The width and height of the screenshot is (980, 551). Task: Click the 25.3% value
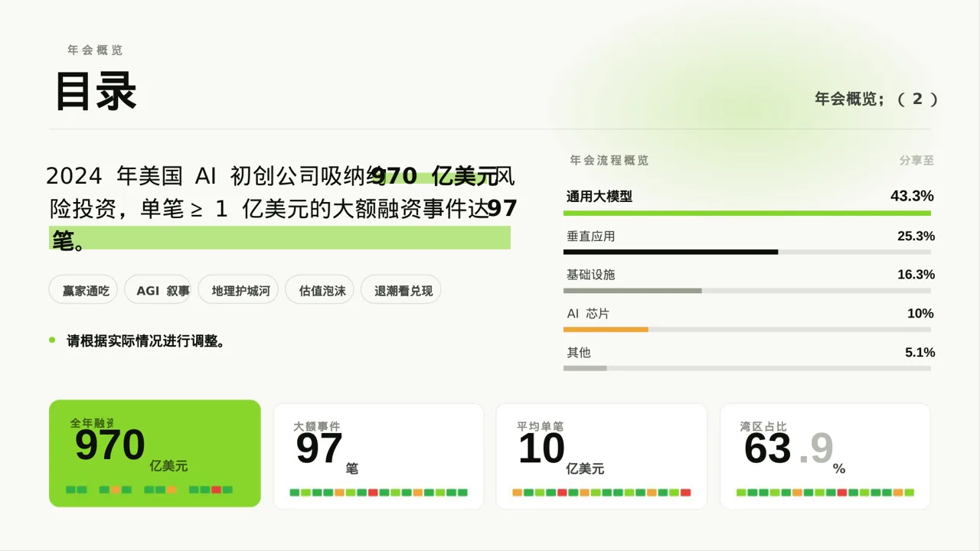916,236
